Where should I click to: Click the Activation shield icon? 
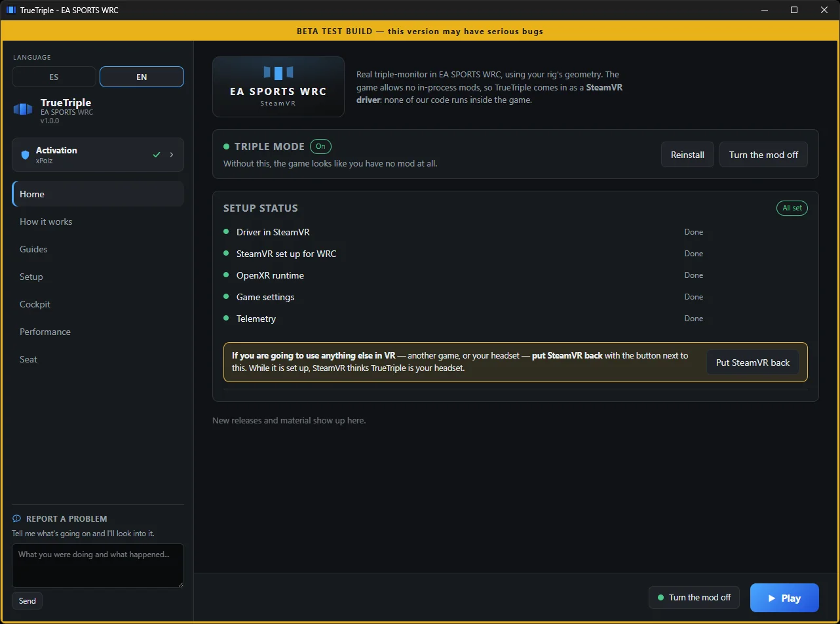coord(26,155)
